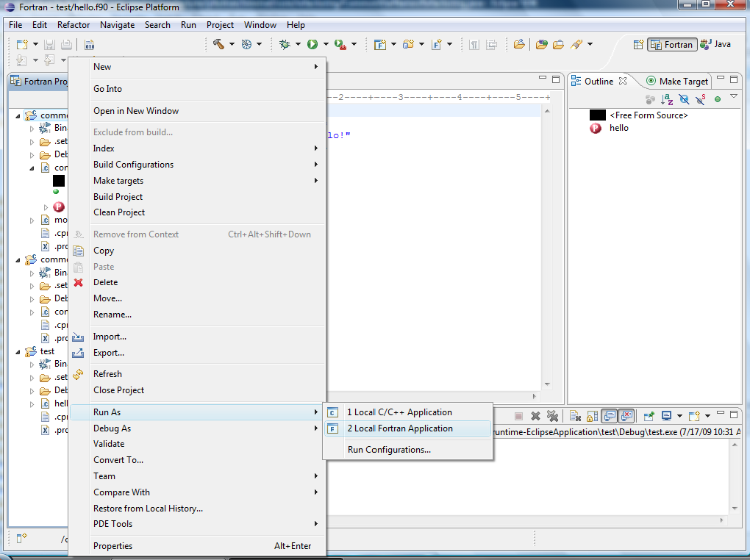Image resolution: width=750 pixels, height=560 pixels.
Task: Click the Open Console icon
Action: click(694, 416)
